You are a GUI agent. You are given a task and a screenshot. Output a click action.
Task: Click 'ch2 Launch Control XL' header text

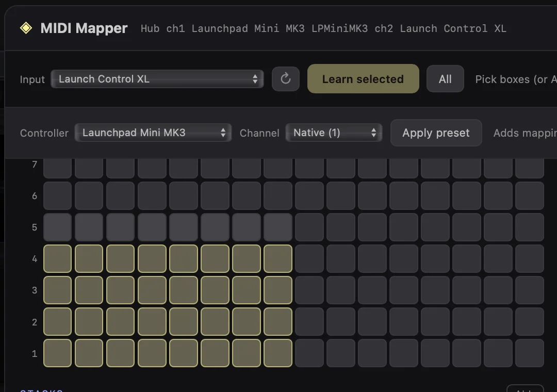point(440,28)
